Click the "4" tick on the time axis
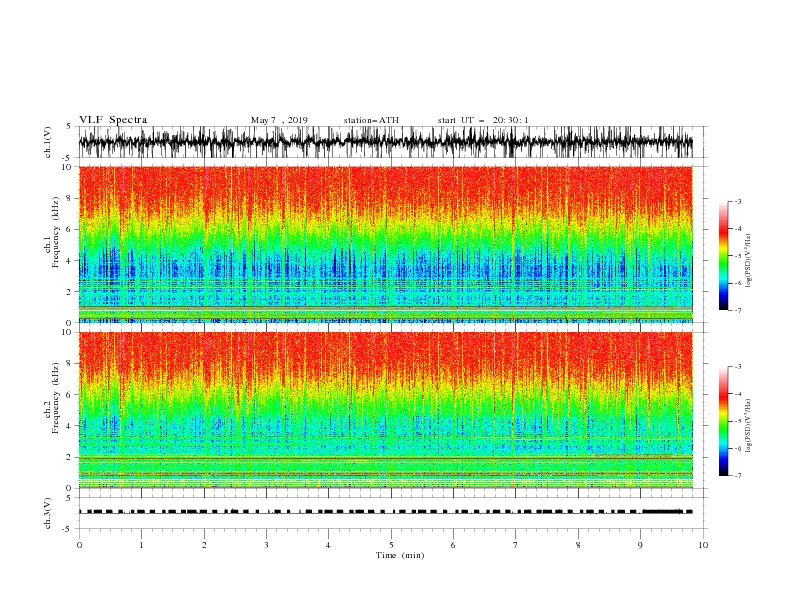The height and width of the screenshot is (612, 792). pos(328,545)
